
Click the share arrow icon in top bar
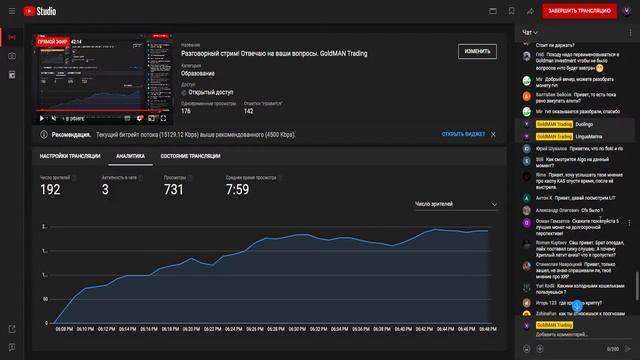530,11
